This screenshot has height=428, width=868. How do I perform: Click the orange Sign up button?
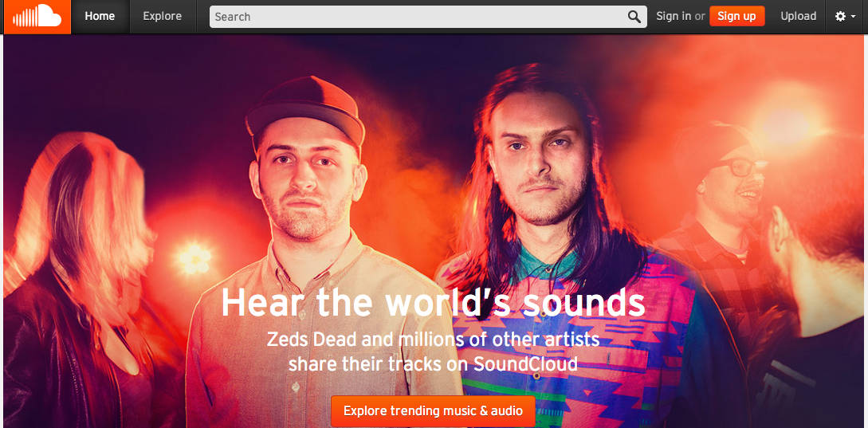tap(736, 16)
